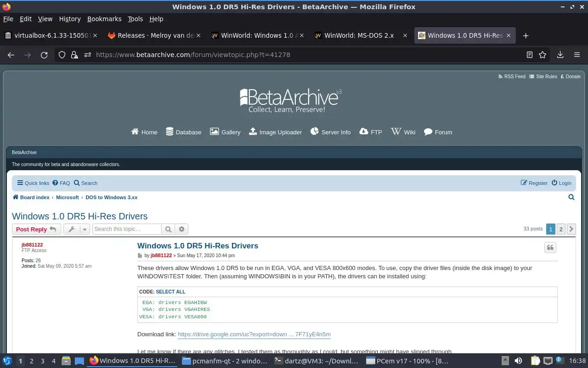Reload the page with the refresh icon

click(x=44, y=55)
